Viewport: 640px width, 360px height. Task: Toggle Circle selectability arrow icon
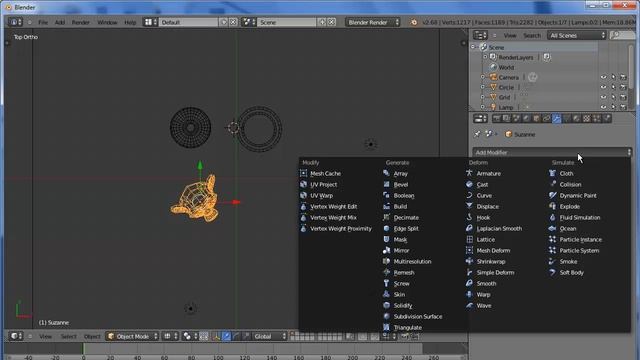[x=613, y=87]
